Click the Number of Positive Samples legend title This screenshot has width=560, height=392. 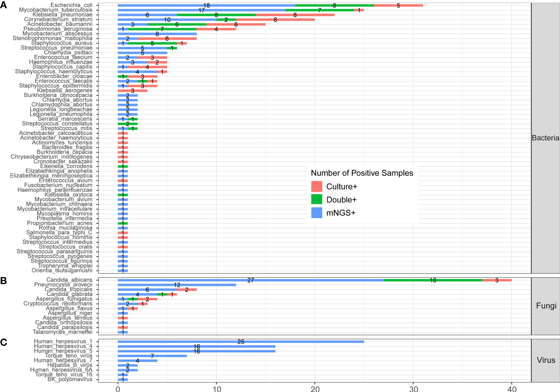coord(362,173)
